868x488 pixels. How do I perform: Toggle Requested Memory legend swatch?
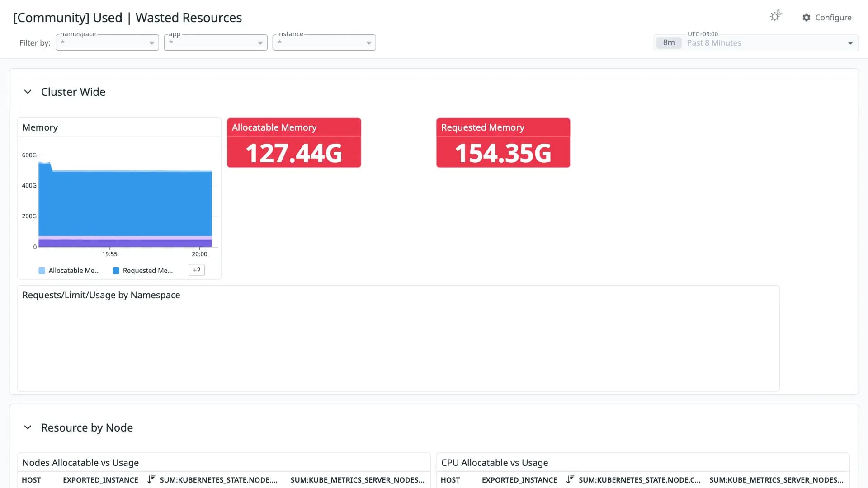pos(116,271)
